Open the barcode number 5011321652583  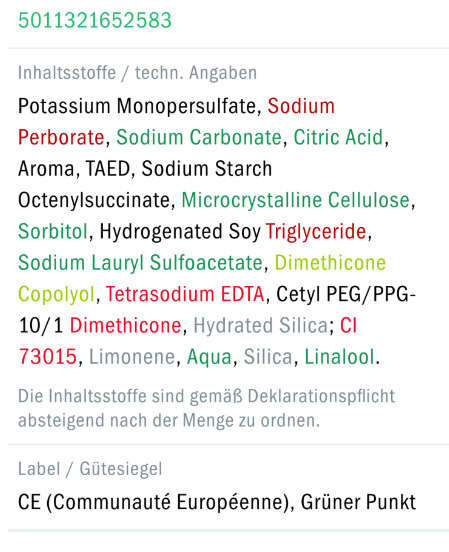[x=95, y=20]
